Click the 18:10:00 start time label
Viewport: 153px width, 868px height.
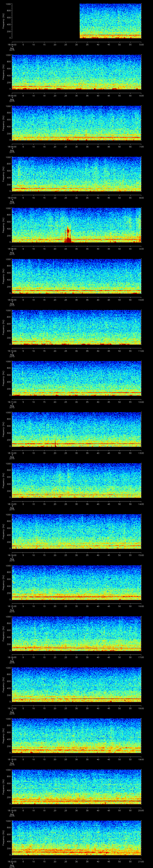click(12, 351)
